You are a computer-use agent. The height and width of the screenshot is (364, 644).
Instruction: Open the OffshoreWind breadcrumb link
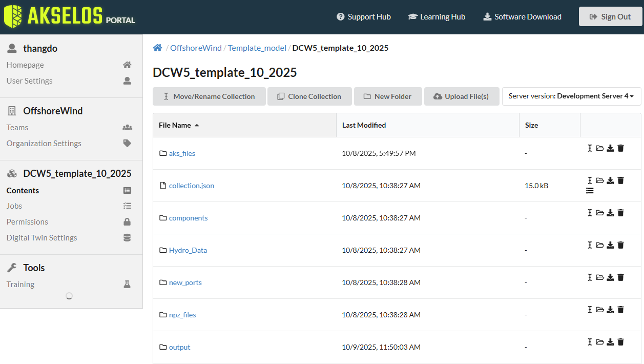coord(196,48)
